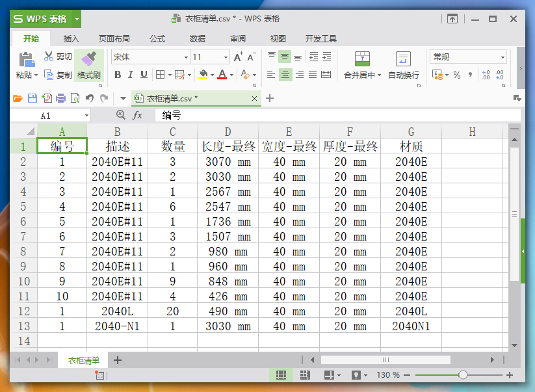Toggle bold formatting
This screenshot has width=535, height=392.
(118, 75)
